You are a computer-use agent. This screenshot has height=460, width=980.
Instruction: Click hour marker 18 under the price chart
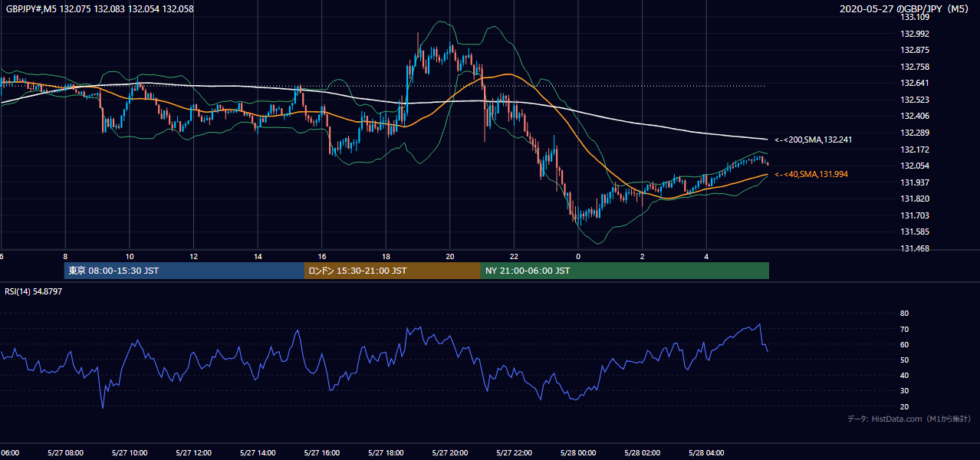(386, 257)
